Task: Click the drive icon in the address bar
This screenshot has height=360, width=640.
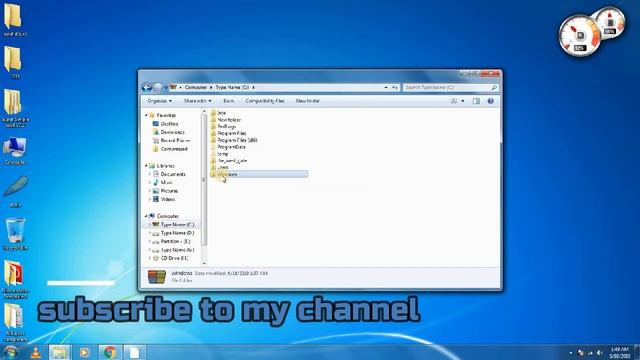Action: coord(173,87)
